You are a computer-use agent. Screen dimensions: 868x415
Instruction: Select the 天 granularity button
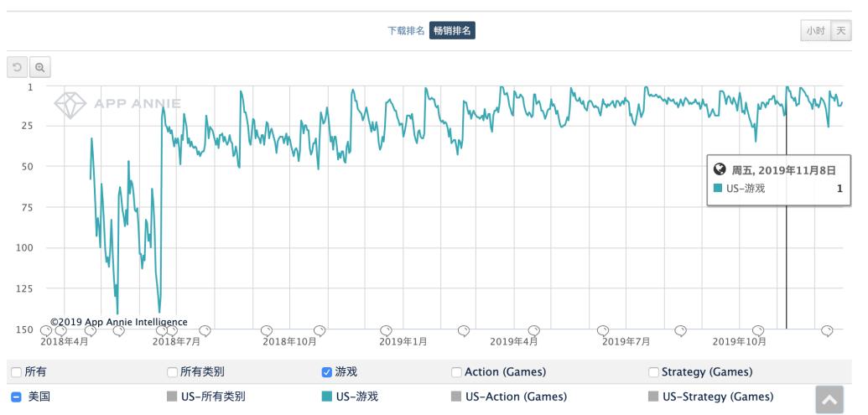(841, 31)
